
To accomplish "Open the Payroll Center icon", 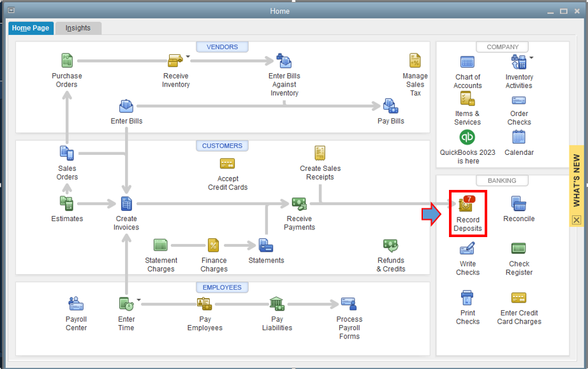I will (x=76, y=303).
